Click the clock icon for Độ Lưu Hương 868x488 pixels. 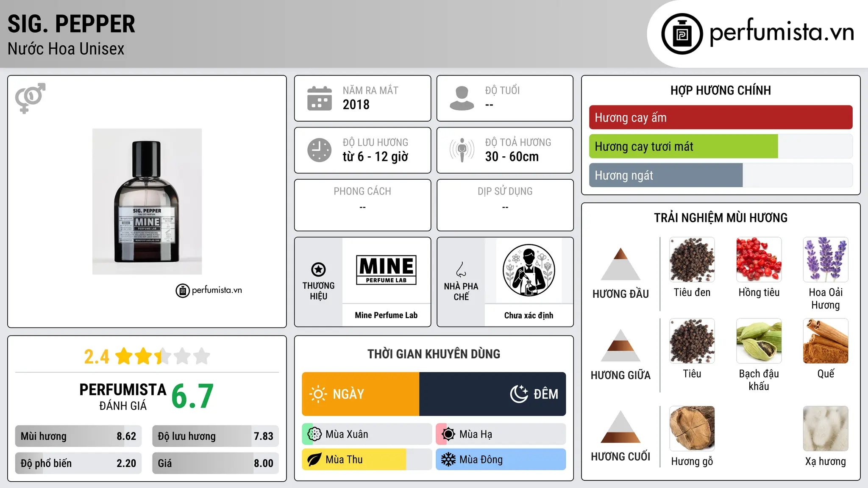point(320,150)
